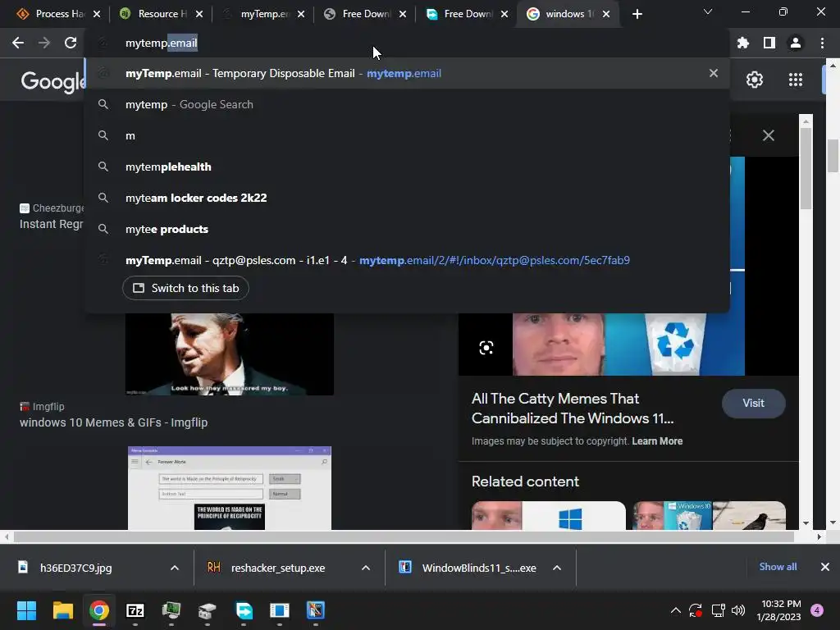
Task: Click the address bar text mytemp.email
Action: pyautogui.click(x=162, y=43)
